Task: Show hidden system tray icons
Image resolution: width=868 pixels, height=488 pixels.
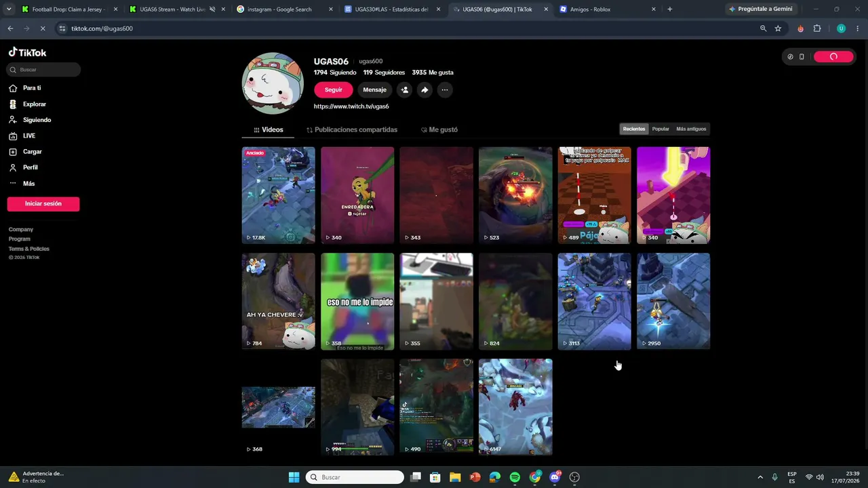Action: [759, 477]
